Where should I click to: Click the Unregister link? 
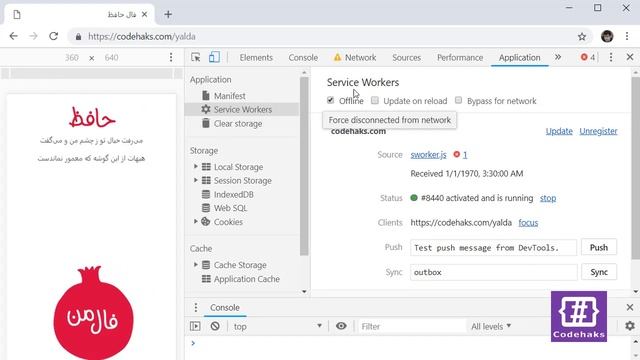(598, 131)
